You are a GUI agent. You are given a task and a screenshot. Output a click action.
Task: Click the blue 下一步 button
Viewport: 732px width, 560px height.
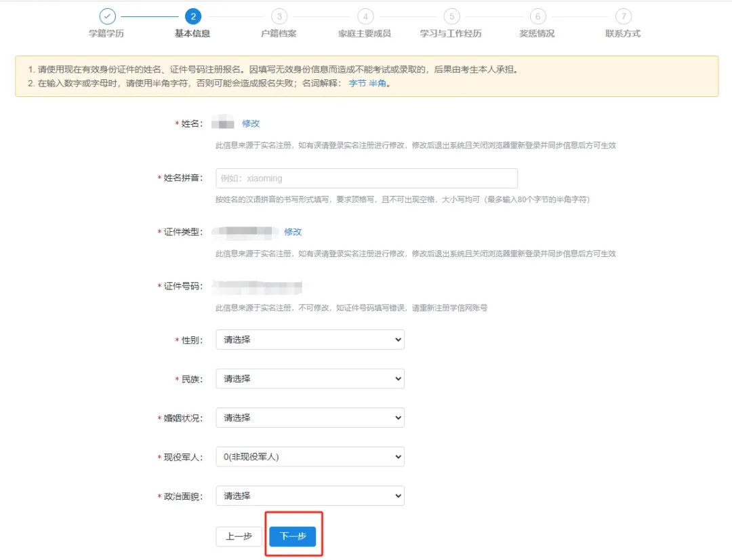[293, 536]
